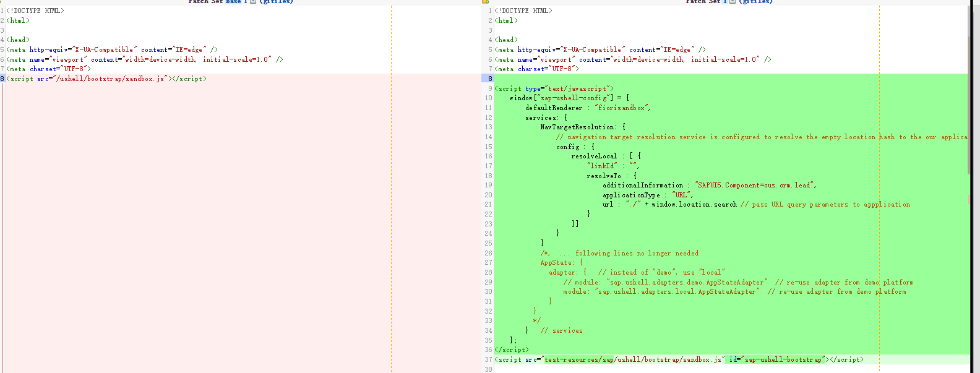Click the charset UTF-8 meta line, left pane
Viewport: 980px width, 373px height.
click(48, 69)
